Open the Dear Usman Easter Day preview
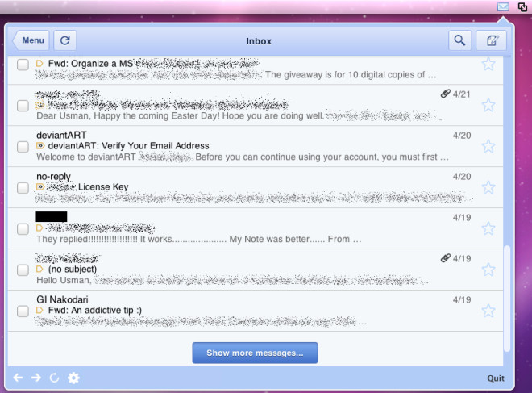 pyautogui.click(x=180, y=116)
